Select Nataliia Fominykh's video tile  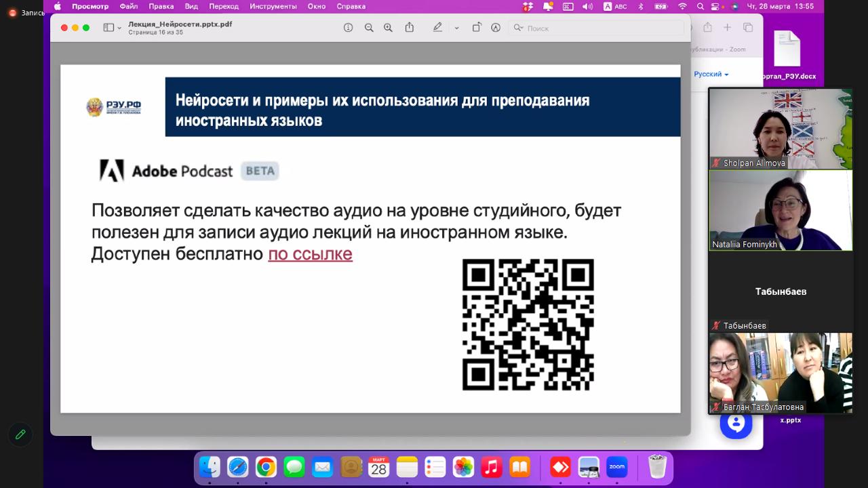tap(781, 210)
